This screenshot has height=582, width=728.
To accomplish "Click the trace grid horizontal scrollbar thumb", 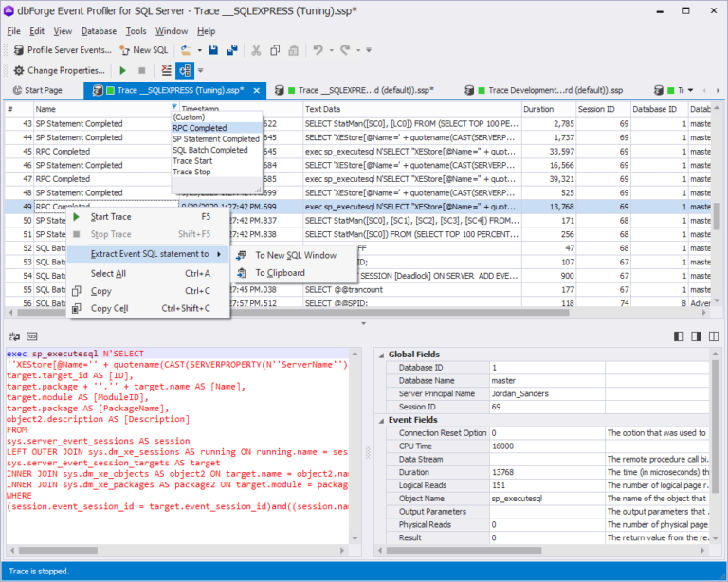I will (x=293, y=313).
